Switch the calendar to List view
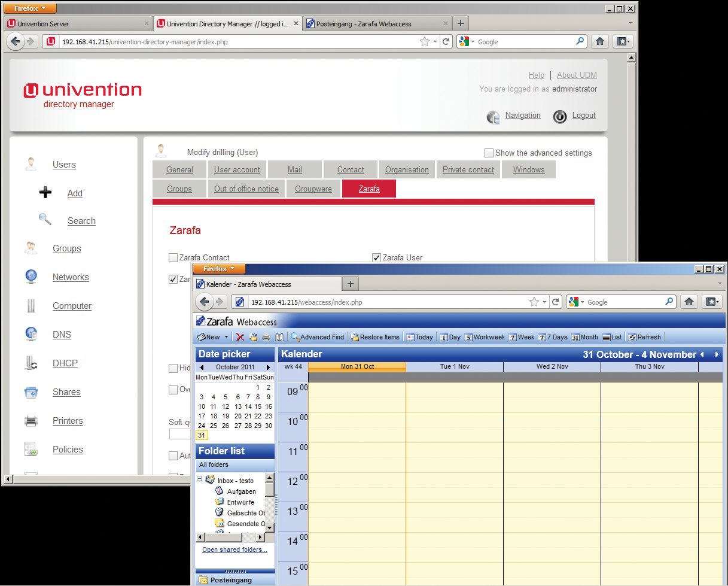 tap(612, 336)
